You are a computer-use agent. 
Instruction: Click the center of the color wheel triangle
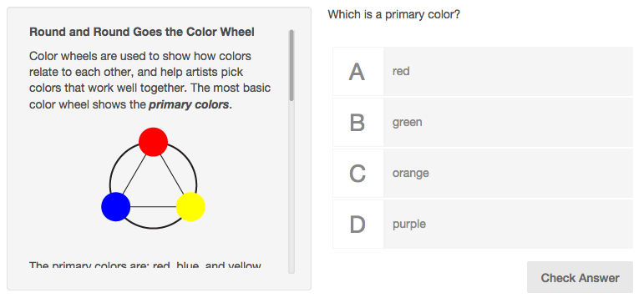coord(153,185)
